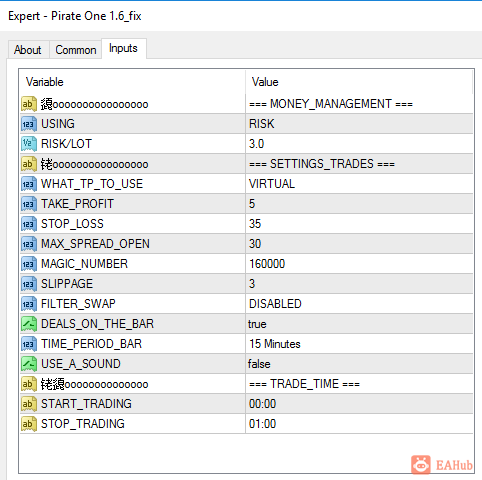Click the === MONEY_MANAGEMENT === value cell
The image size is (482, 480).
359,104
